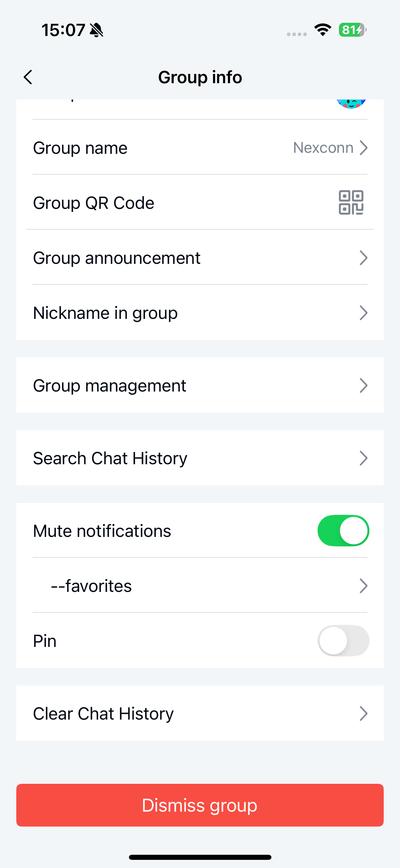
Task: Tap the back arrow icon
Action: coord(28,77)
